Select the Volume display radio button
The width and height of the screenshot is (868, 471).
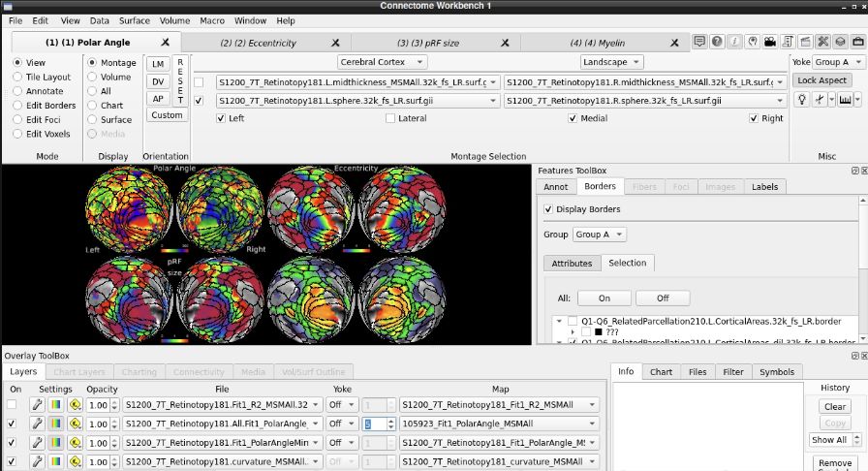coord(92,77)
